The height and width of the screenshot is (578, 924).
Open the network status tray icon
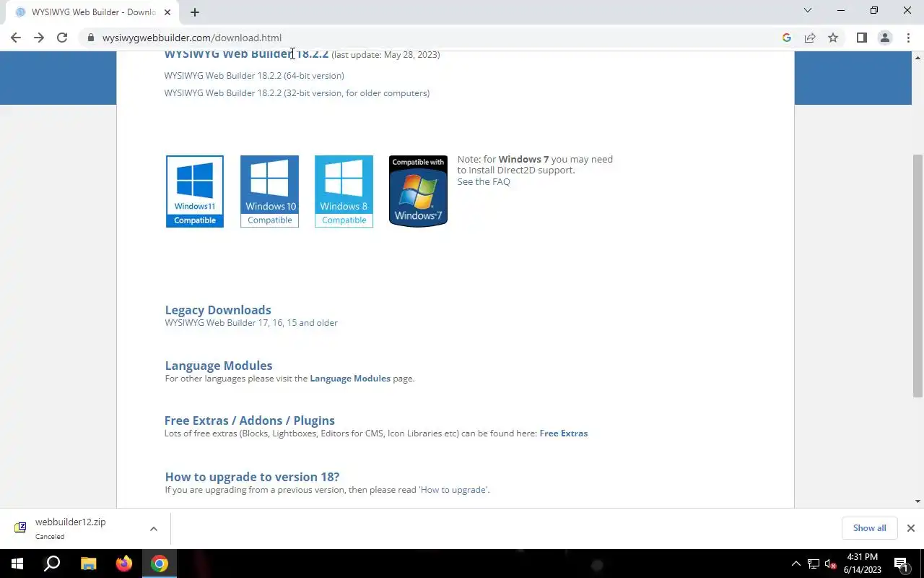814,564
